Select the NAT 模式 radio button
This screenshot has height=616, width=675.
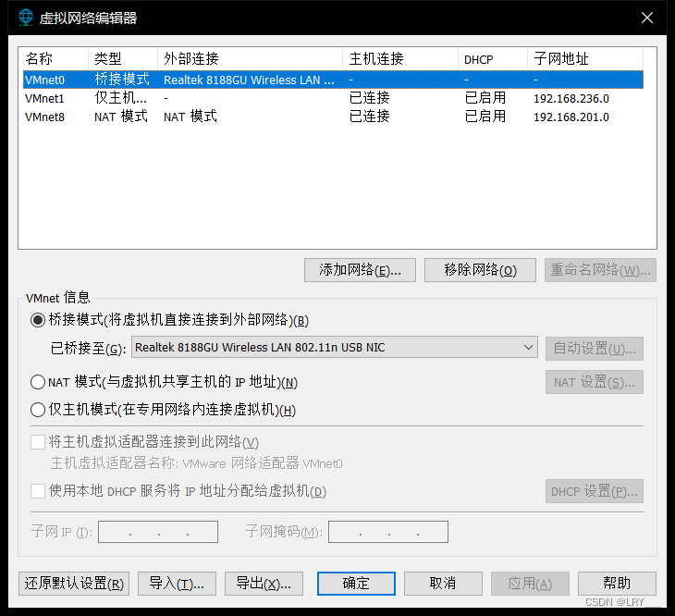pyautogui.click(x=38, y=382)
